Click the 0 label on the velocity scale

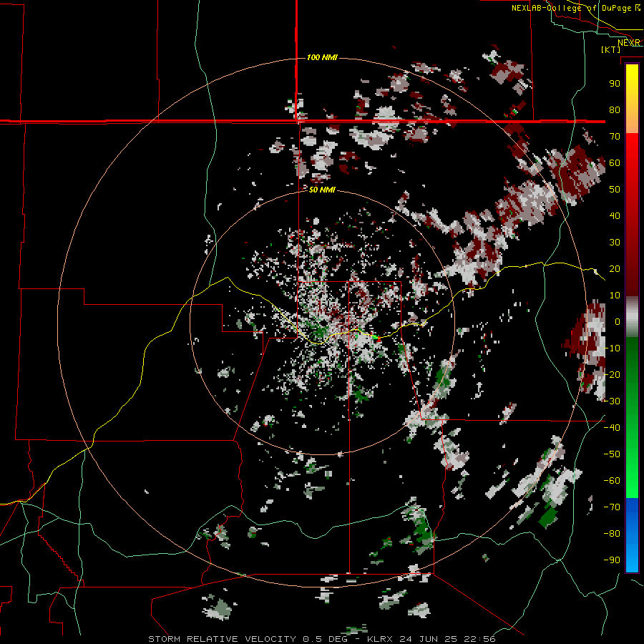pyautogui.click(x=618, y=321)
